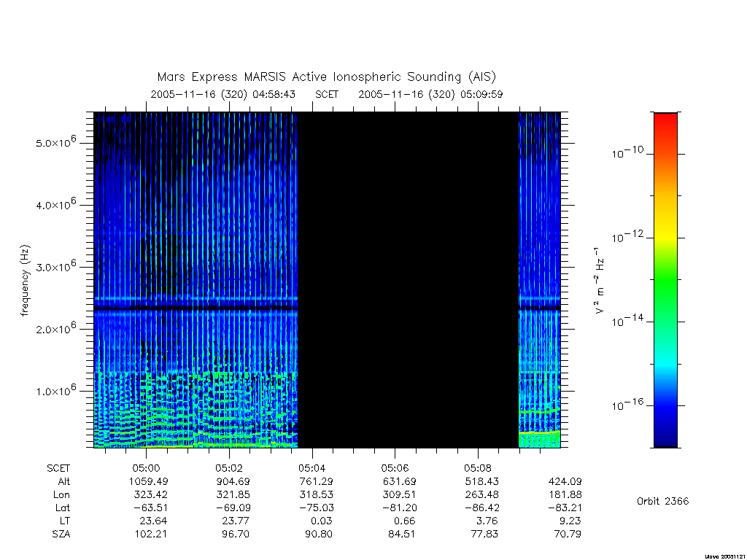Click the 'Lat' row label
Viewport: 747px width, 560px height.
click(x=63, y=508)
